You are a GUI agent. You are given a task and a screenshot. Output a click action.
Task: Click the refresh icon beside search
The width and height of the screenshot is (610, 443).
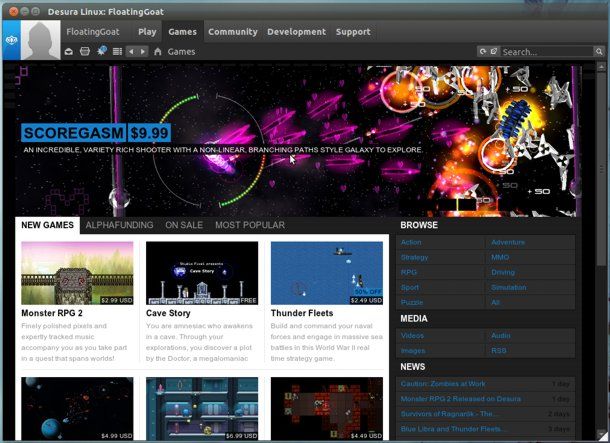click(x=482, y=51)
